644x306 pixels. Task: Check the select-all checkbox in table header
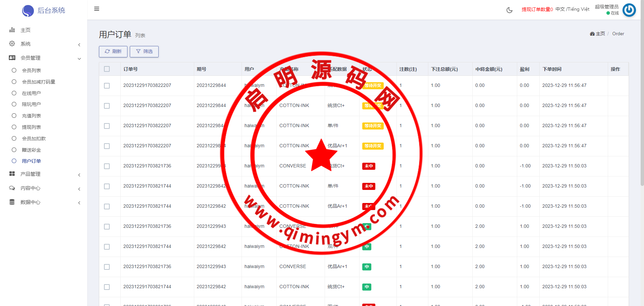(x=107, y=69)
